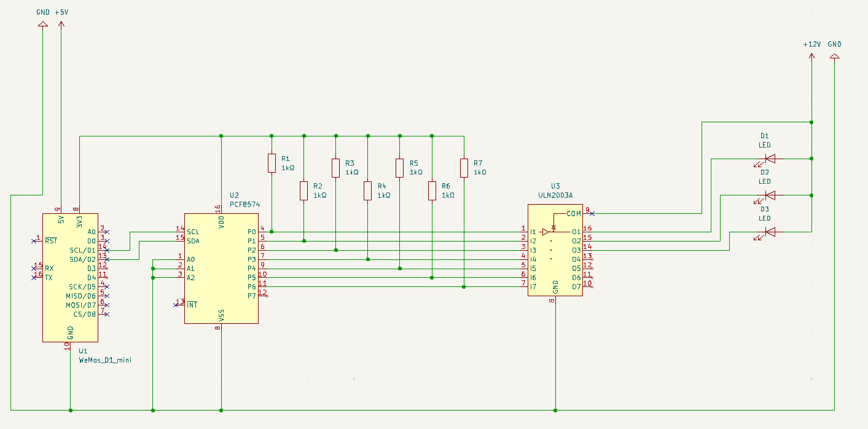
Task: Select the R7 resistor symbol
Action: pos(464,167)
